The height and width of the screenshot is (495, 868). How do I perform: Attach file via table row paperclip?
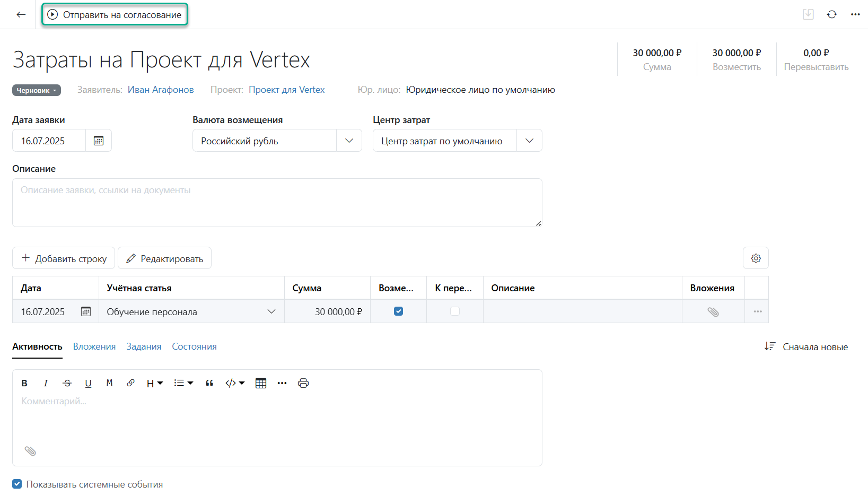click(x=713, y=312)
